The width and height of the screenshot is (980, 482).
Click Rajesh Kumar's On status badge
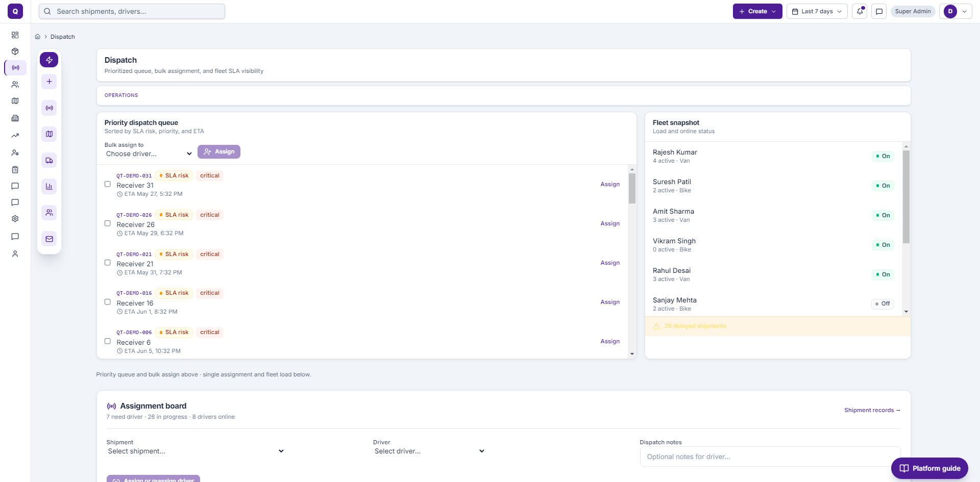(883, 156)
